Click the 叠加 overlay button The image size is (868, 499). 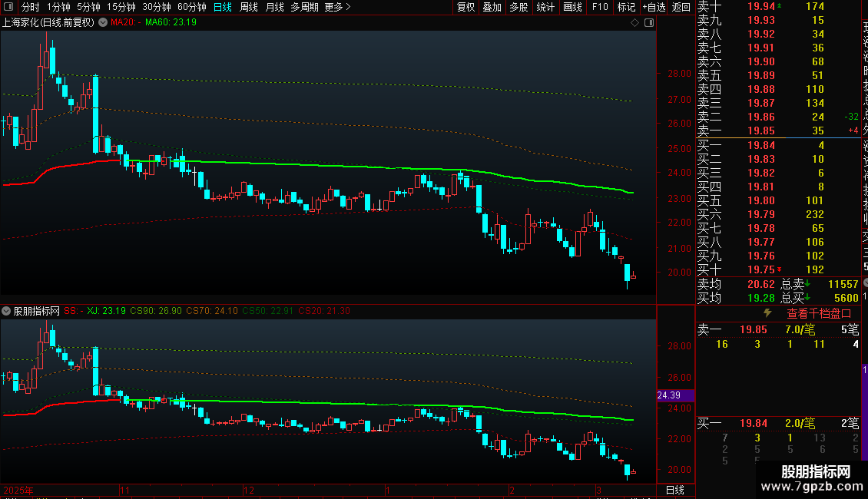[x=492, y=7]
